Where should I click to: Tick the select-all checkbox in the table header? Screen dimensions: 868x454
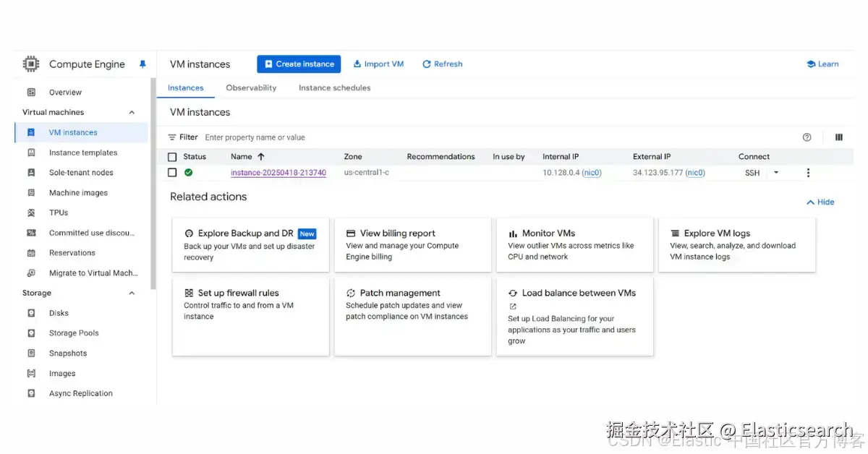[x=172, y=157]
